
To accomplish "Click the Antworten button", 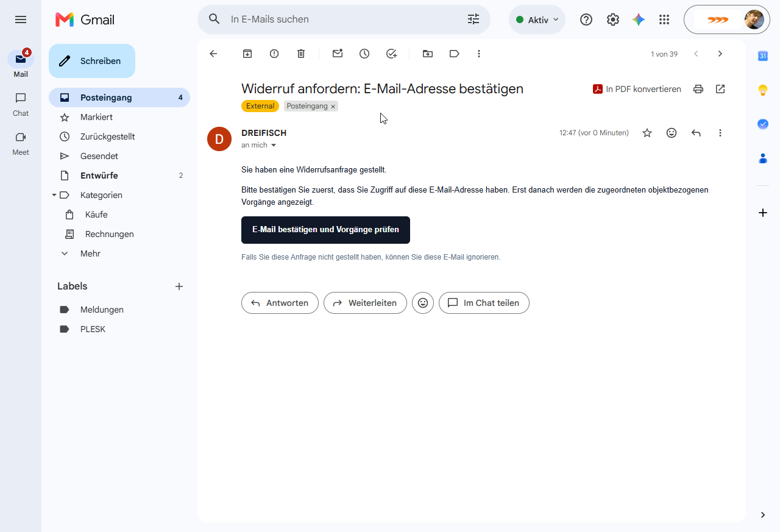I will pos(280,303).
